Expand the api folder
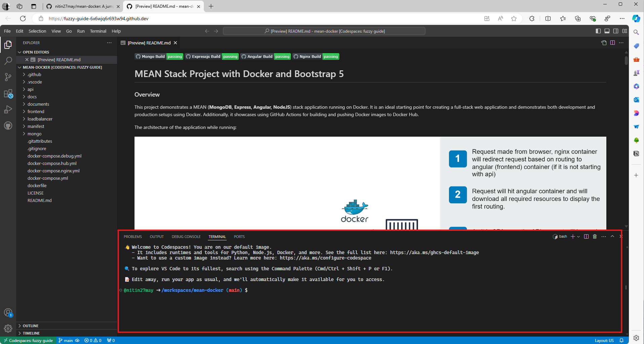644x344 pixels. click(67, 89)
